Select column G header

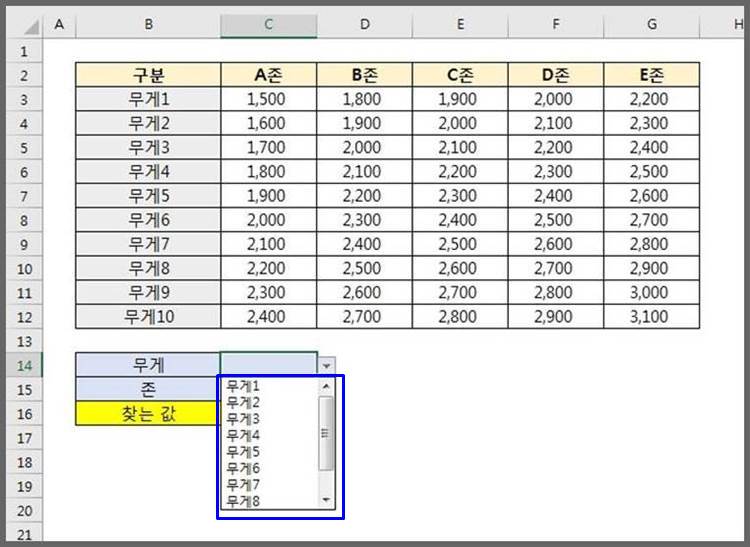651,24
